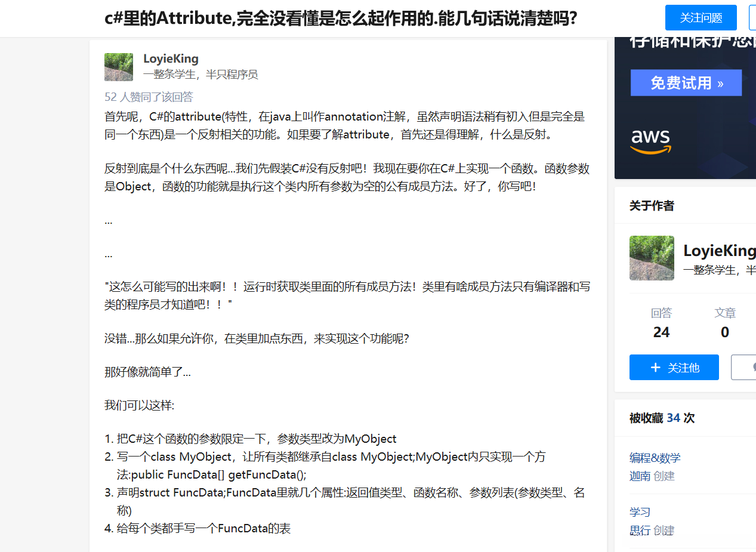Click LoyieKing's avatar in the answer header

[x=118, y=67]
